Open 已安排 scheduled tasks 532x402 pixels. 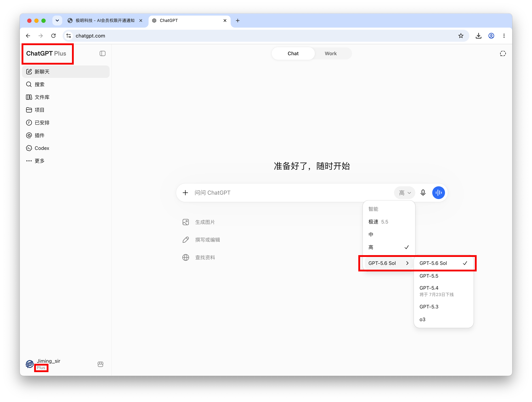click(x=66, y=123)
